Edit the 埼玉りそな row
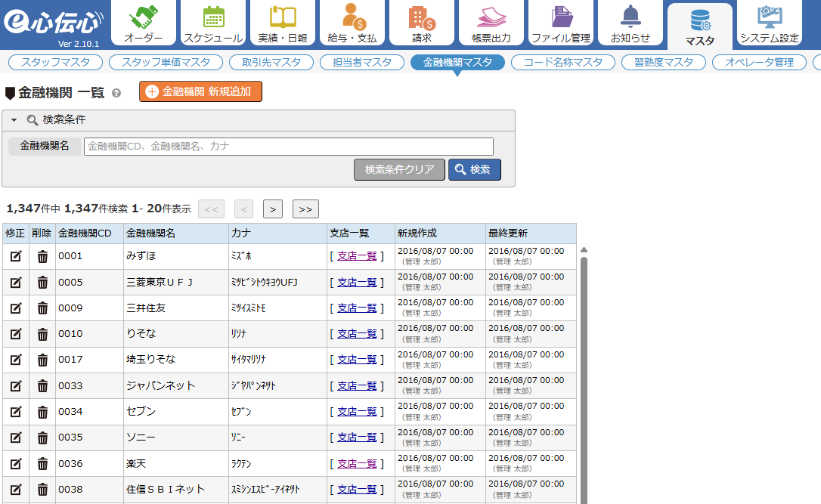The height and width of the screenshot is (504, 821). [16, 360]
